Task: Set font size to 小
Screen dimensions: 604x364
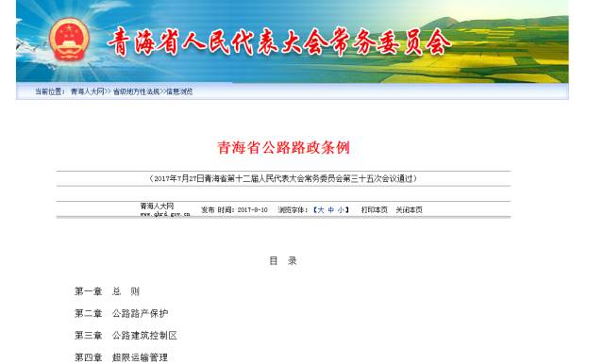Action: [x=341, y=210]
